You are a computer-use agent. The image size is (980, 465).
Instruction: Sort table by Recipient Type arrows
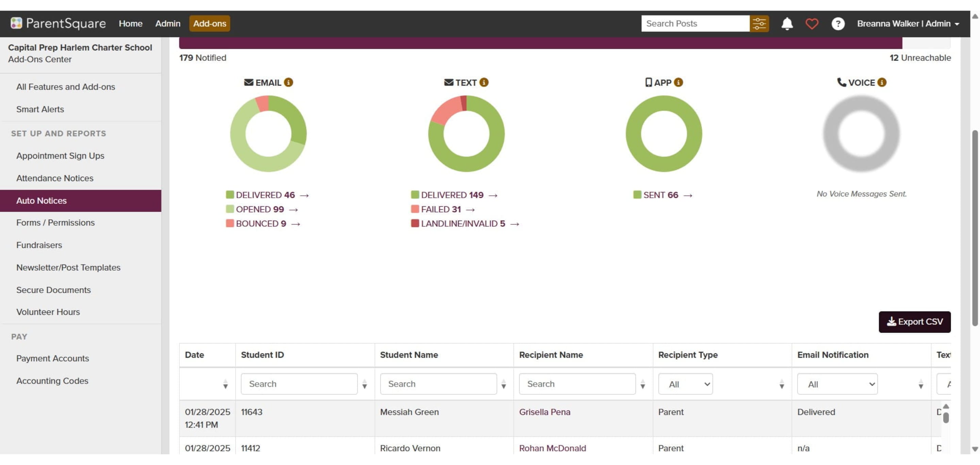coord(781,384)
